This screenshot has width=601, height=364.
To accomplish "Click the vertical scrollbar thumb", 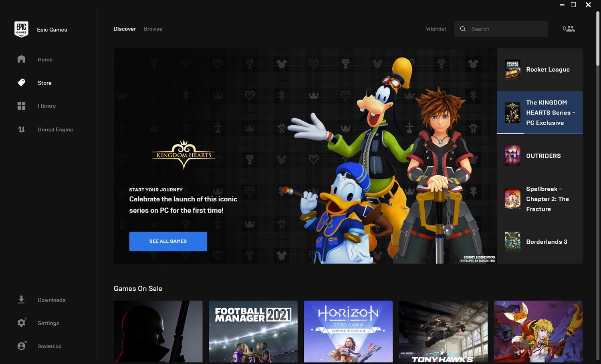I will click(x=598, y=38).
